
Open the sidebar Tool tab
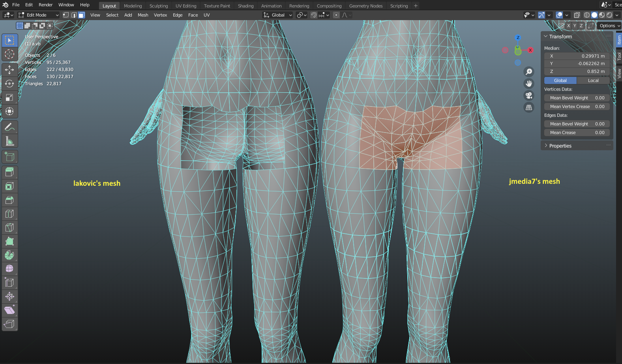[x=619, y=56]
